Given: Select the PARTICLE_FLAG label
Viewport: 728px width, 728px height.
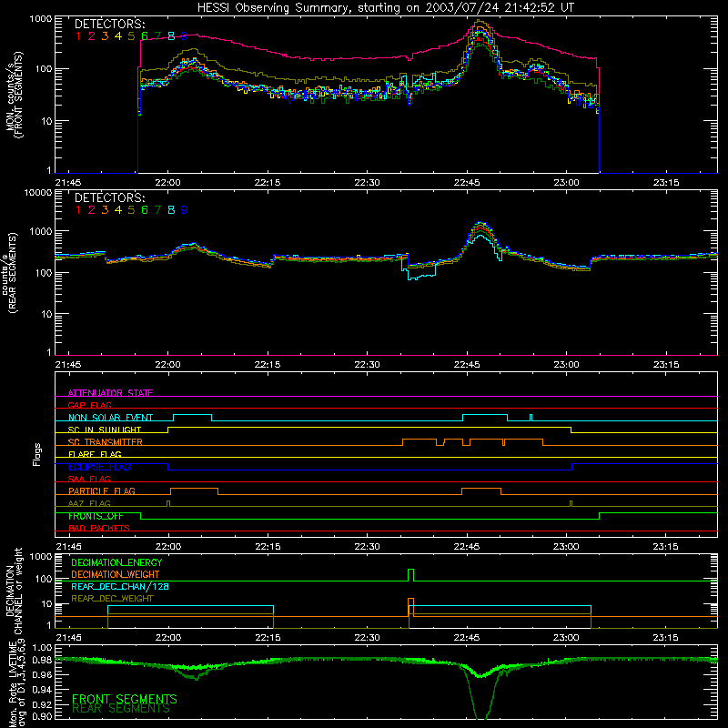Looking at the screenshot, I should click(x=102, y=490).
